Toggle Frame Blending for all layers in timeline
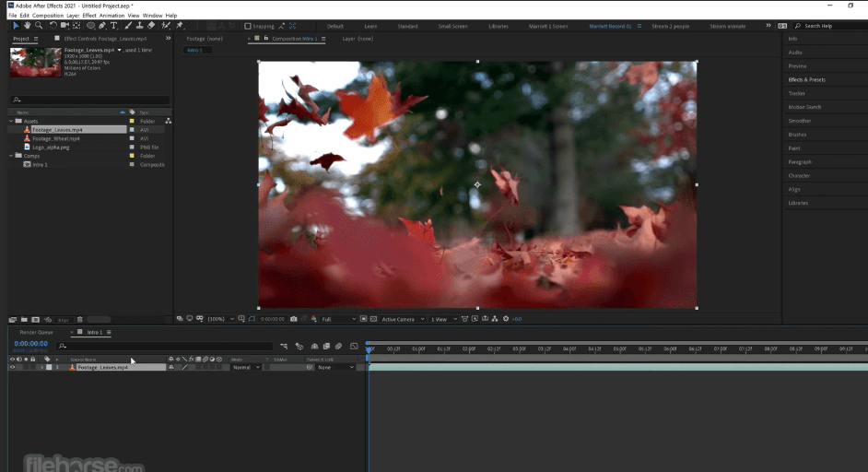This screenshot has width=868, height=472. [x=326, y=347]
